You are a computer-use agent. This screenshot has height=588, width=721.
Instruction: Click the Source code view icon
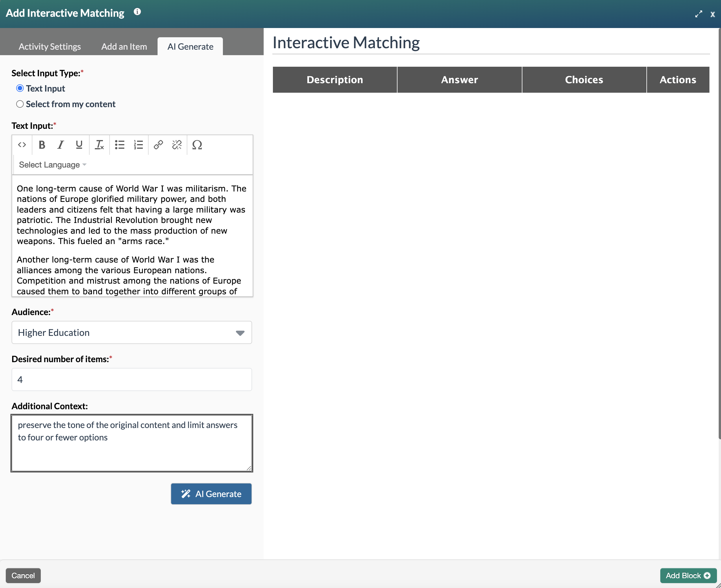tap(22, 145)
